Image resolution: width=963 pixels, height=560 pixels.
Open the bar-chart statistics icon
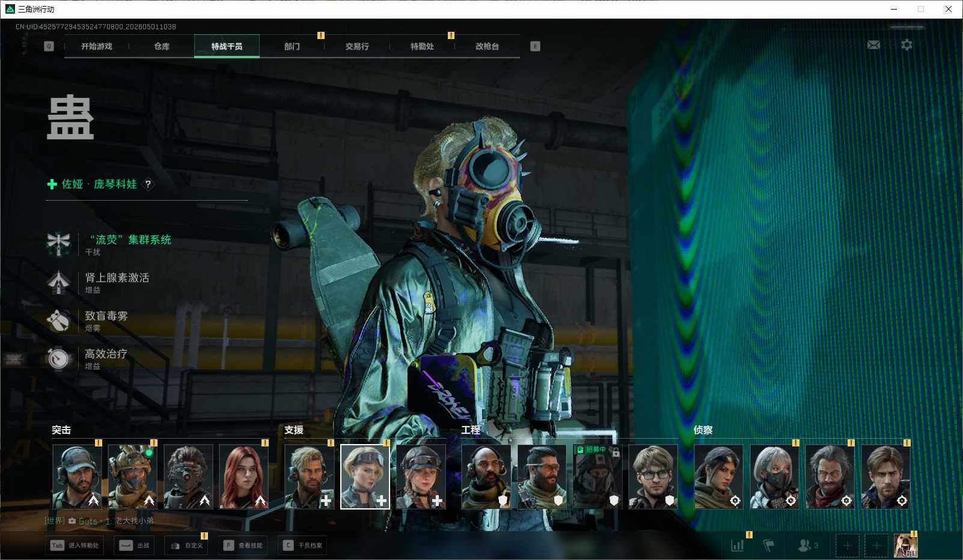[737, 546]
